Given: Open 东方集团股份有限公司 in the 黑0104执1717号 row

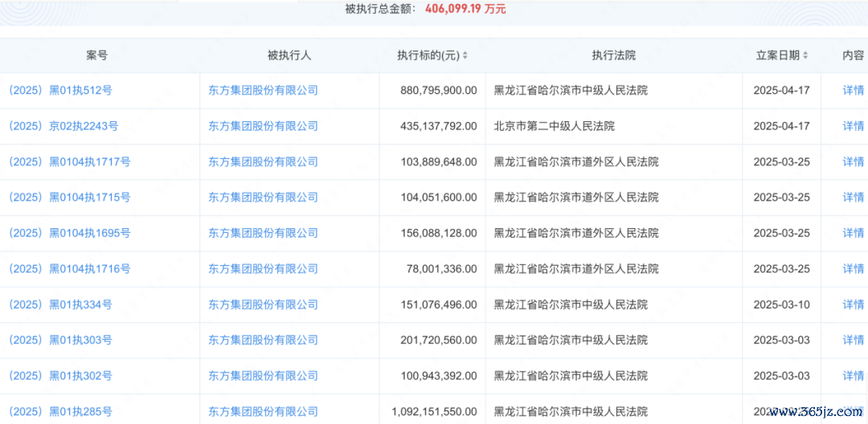Looking at the screenshot, I should tap(264, 162).
